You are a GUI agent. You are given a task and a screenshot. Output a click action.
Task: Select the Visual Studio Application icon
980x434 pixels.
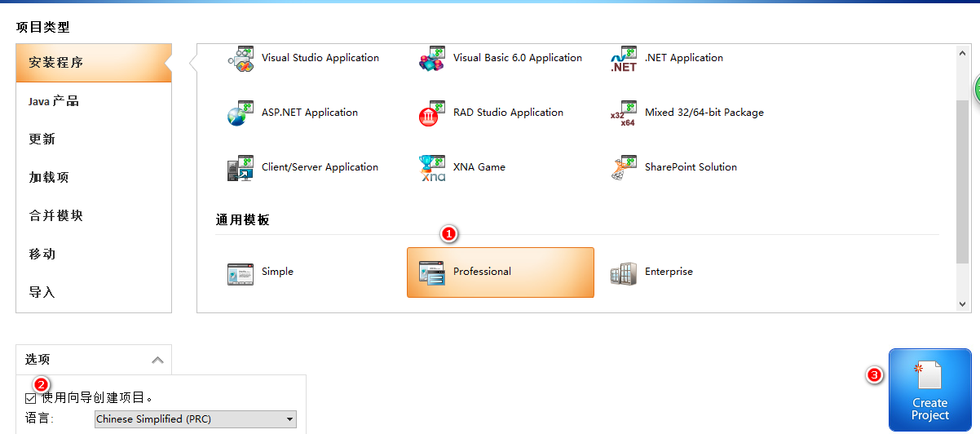click(x=241, y=59)
